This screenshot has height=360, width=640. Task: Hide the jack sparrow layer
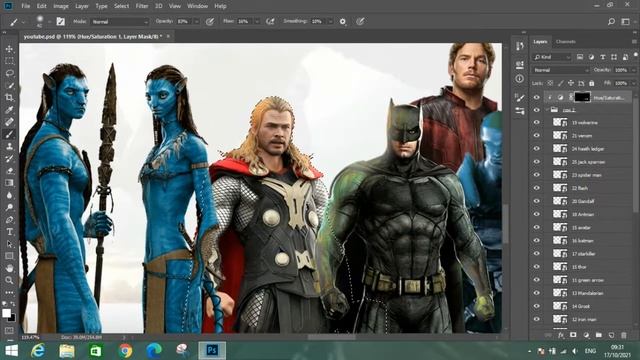click(536, 162)
